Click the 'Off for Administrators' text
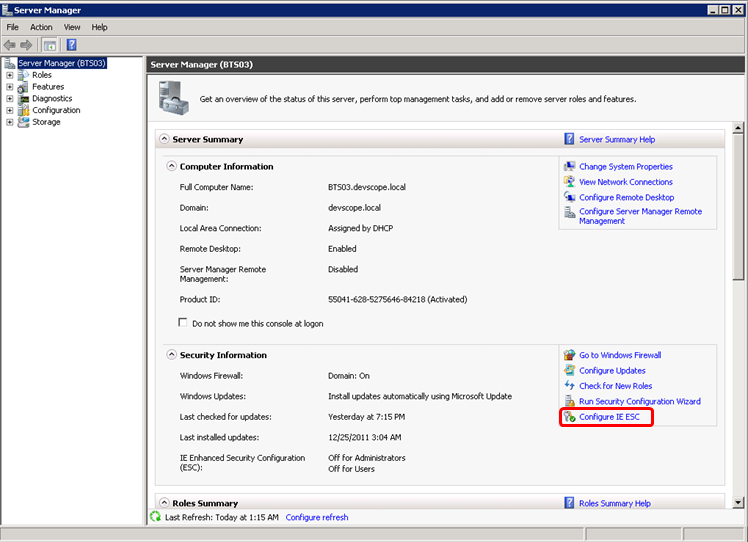This screenshot has width=748, height=542. 366,458
